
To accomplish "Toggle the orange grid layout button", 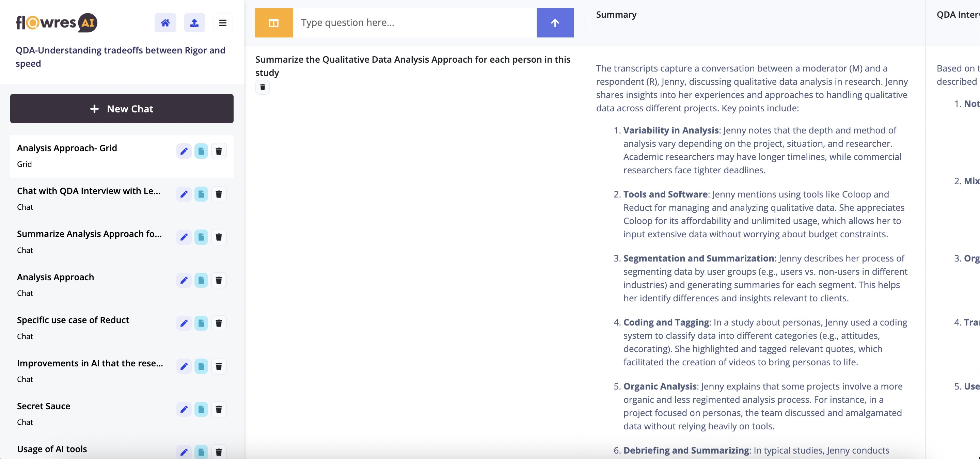I will tap(274, 23).
